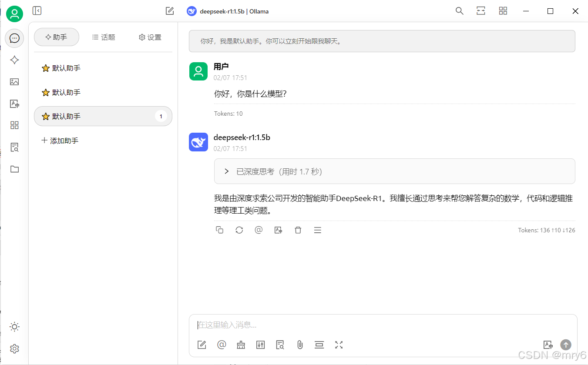The image size is (588, 365).
Task: Clear messages with the broom icon
Action: 241,345
